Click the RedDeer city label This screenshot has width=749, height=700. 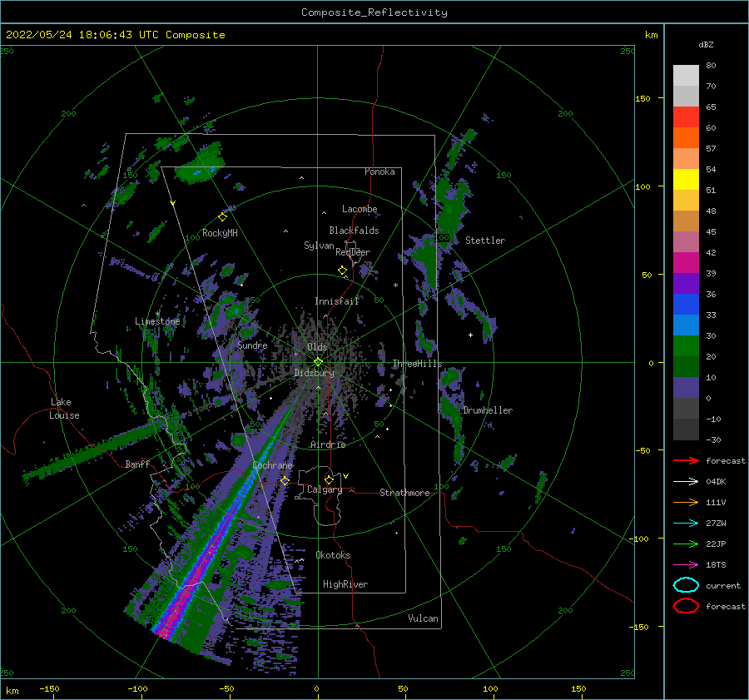point(353,252)
